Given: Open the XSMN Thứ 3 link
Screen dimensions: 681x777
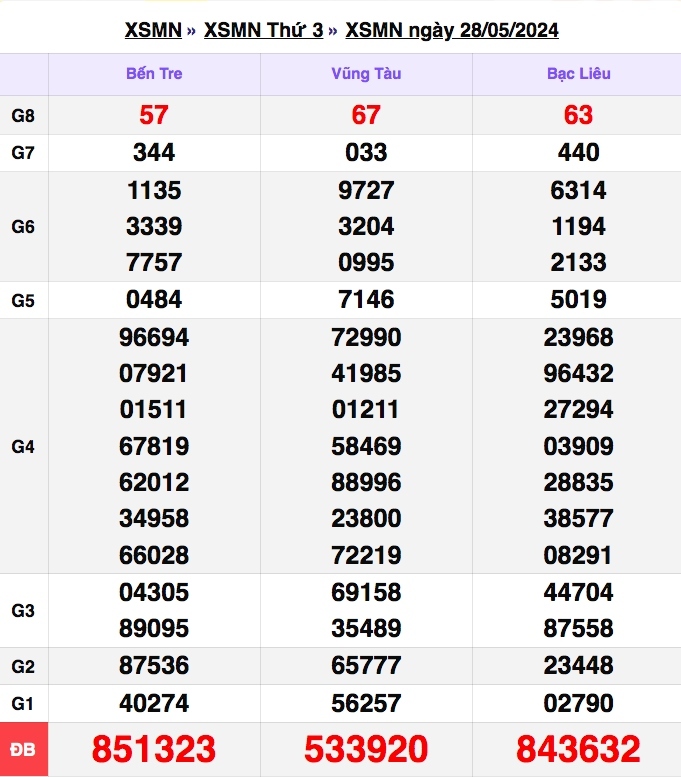Looking at the screenshot, I should (263, 30).
